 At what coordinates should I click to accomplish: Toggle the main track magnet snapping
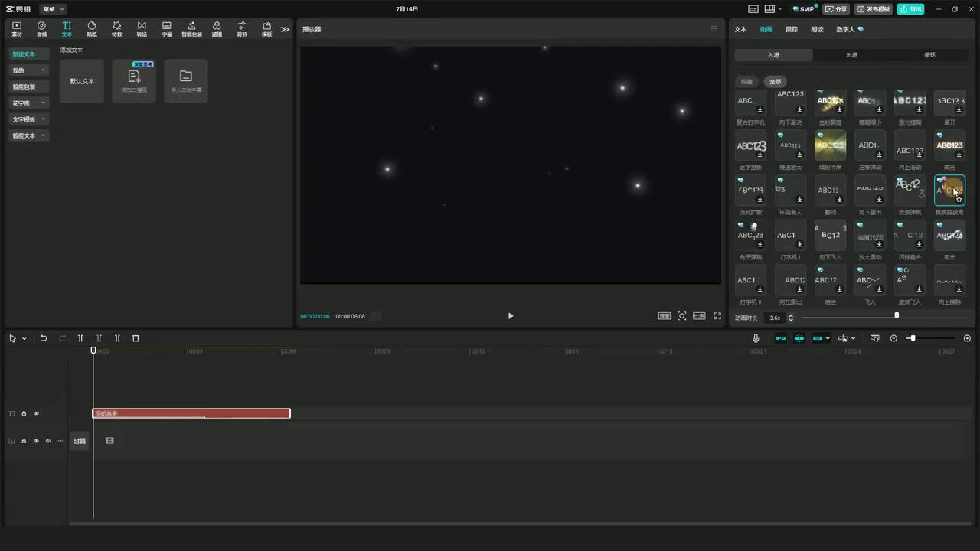pyautogui.click(x=780, y=338)
